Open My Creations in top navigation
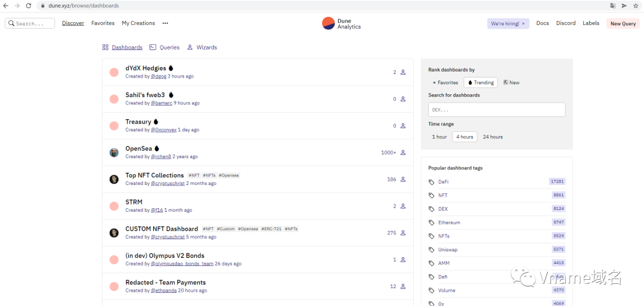Screen dimensions: 644x306 138,23
